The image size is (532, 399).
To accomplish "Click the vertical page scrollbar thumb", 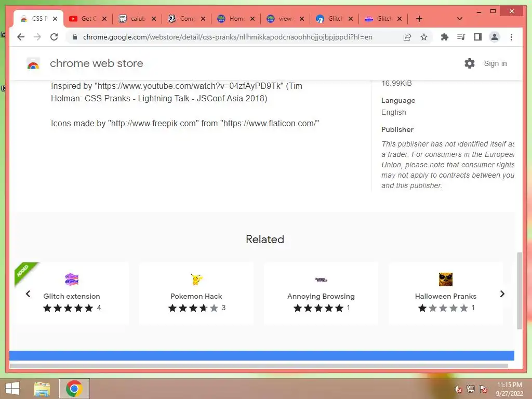I will 520,291.
